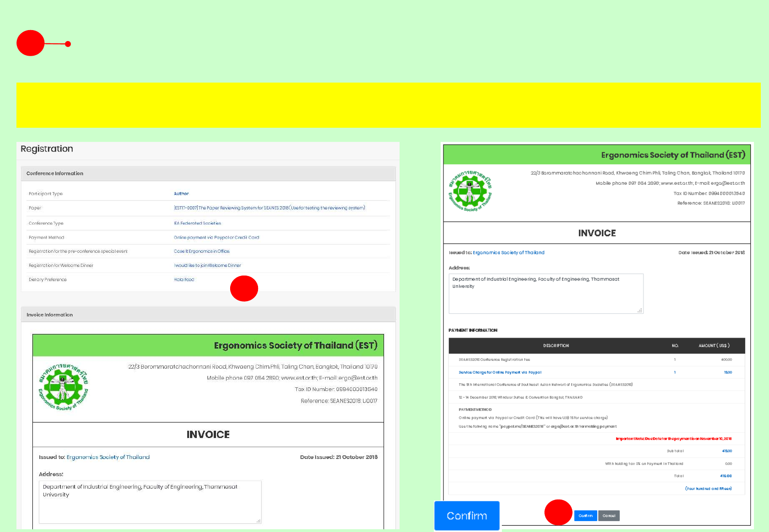Click the '12 - 14 December 2018' venue line
The width and height of the screenshot is (769, 532).
(521, 397)
